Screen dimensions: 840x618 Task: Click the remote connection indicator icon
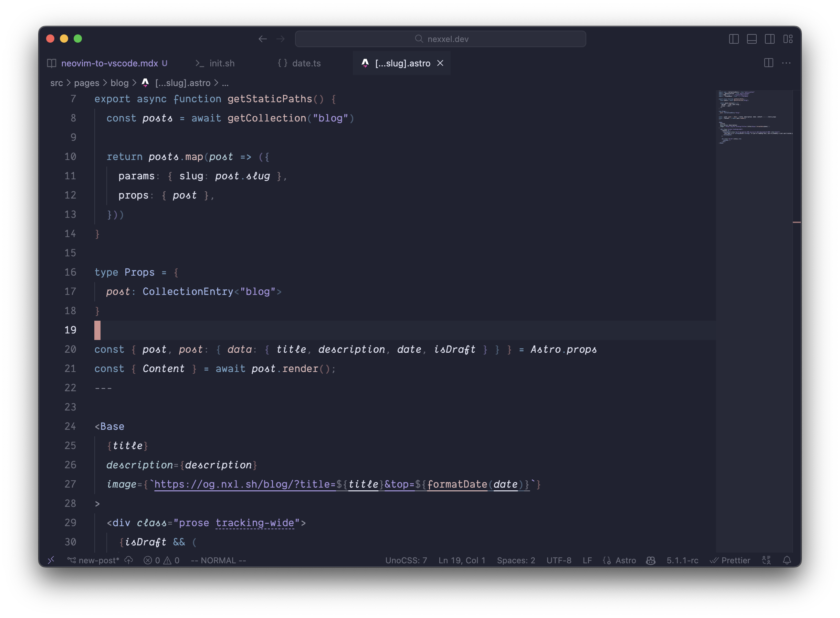click(51, 560)
